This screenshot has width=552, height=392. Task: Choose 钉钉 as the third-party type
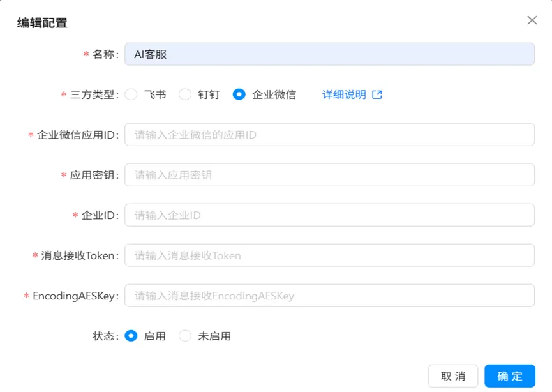pos(185,94)
